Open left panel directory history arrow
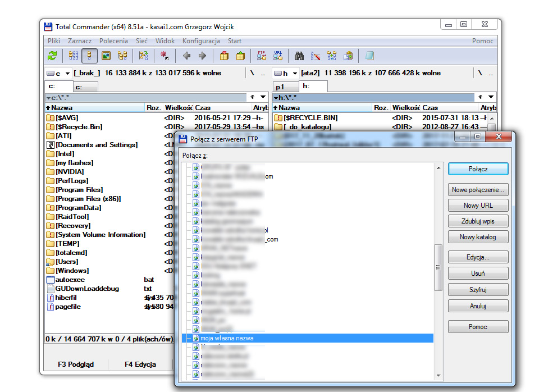 (x=263, y=97)
